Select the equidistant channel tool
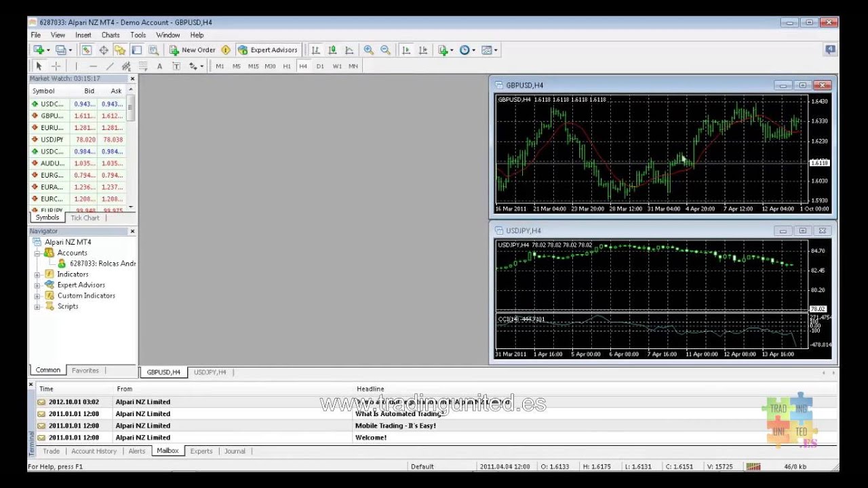 126,66
